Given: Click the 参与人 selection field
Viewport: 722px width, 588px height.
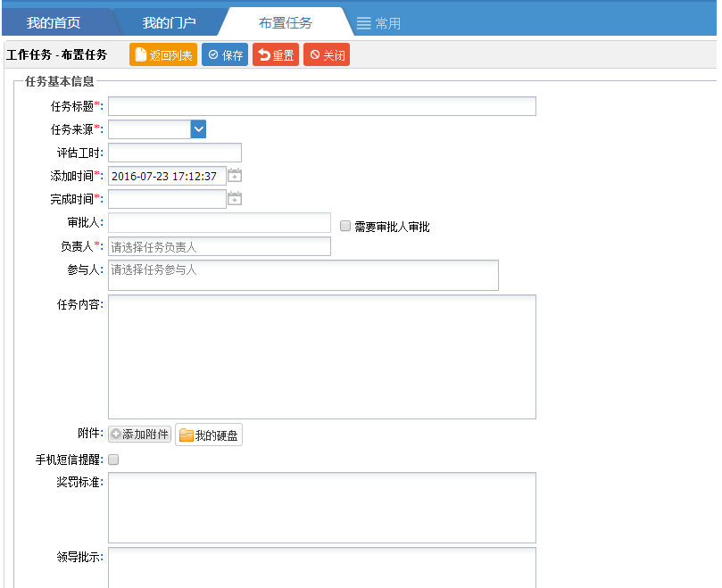Looking at the screenshot, I should tap(303, 276).
